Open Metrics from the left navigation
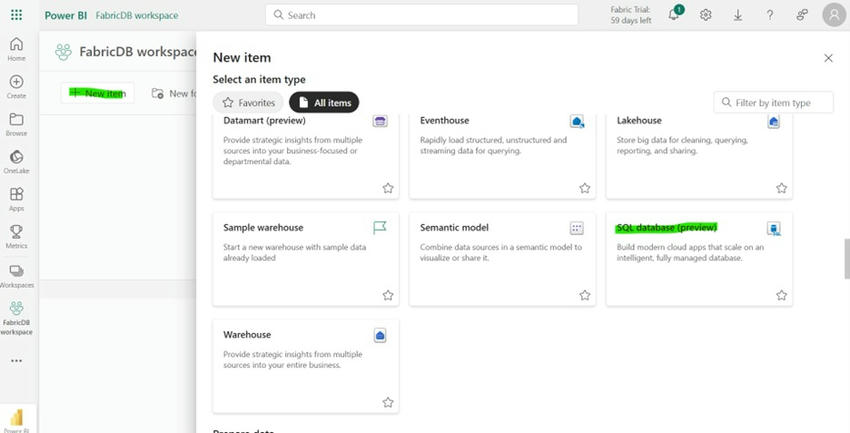The width and height of the screenshot is (850, 433). [x=16, y=236]
